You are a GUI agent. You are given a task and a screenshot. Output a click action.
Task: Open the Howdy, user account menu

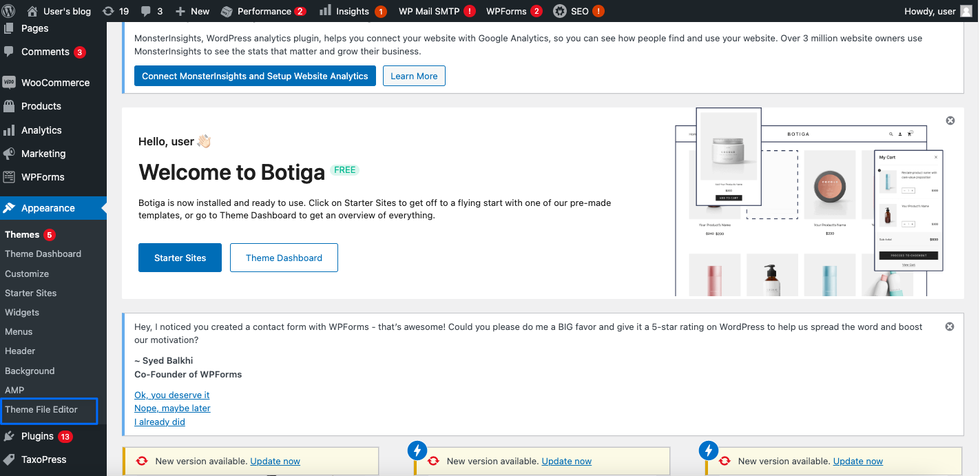click(938, 11)
